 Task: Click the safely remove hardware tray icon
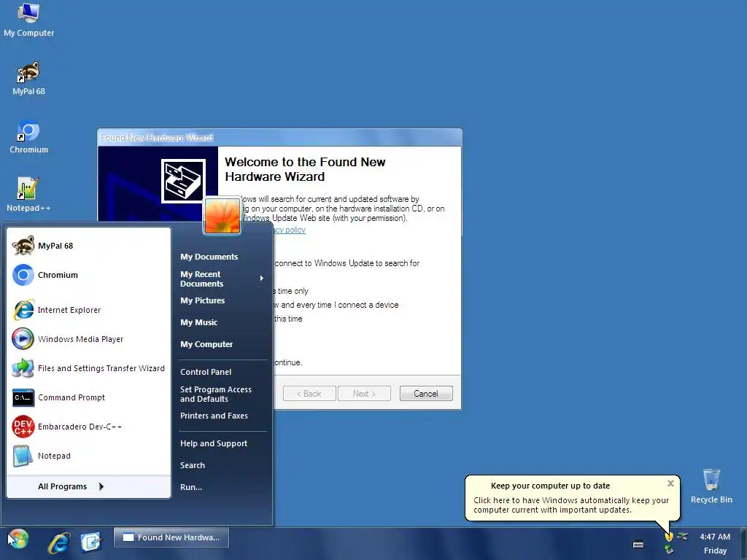click(x=670, y=550)
